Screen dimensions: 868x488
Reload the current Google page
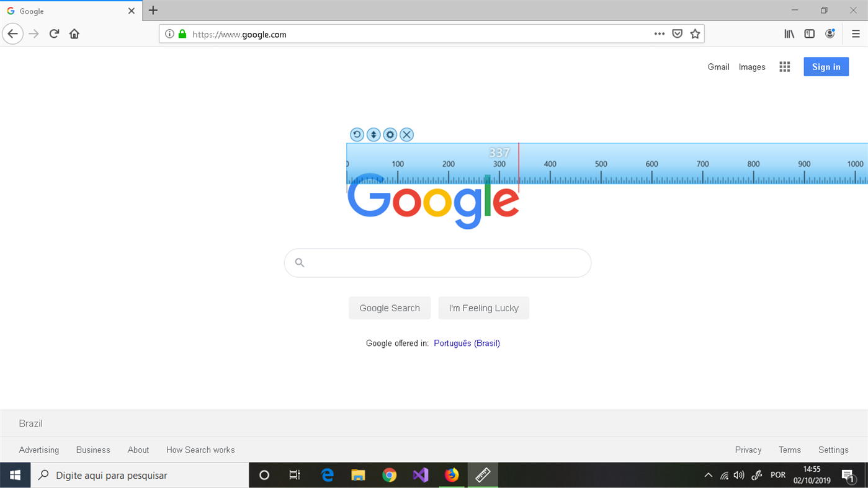pyautogui.click(x=55, y=34)
